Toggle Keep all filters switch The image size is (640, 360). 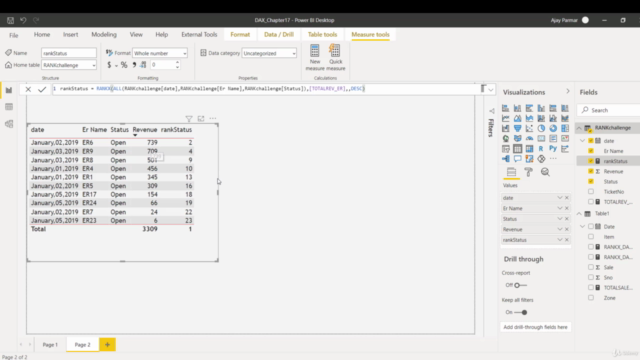[x=521, y=312]
